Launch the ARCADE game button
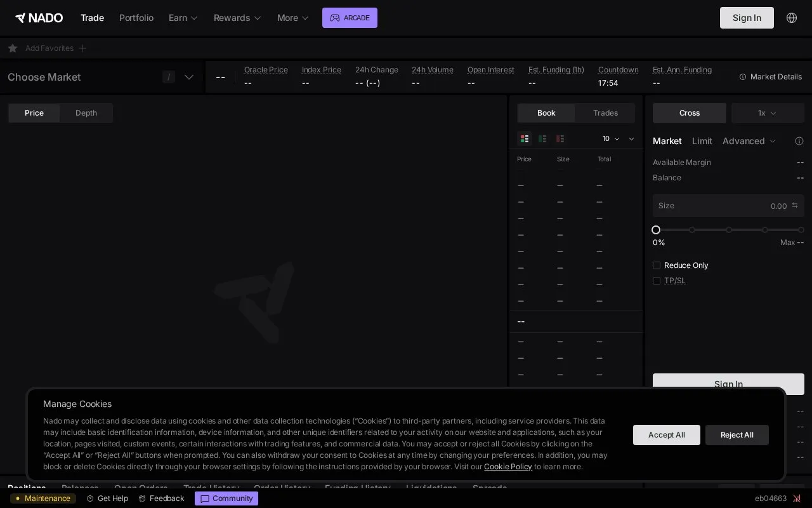 click(350, 18)
